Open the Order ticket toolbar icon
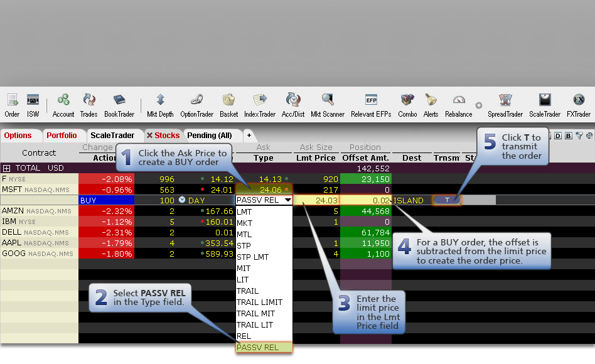595x364 pixels. (x=12, y=105)
